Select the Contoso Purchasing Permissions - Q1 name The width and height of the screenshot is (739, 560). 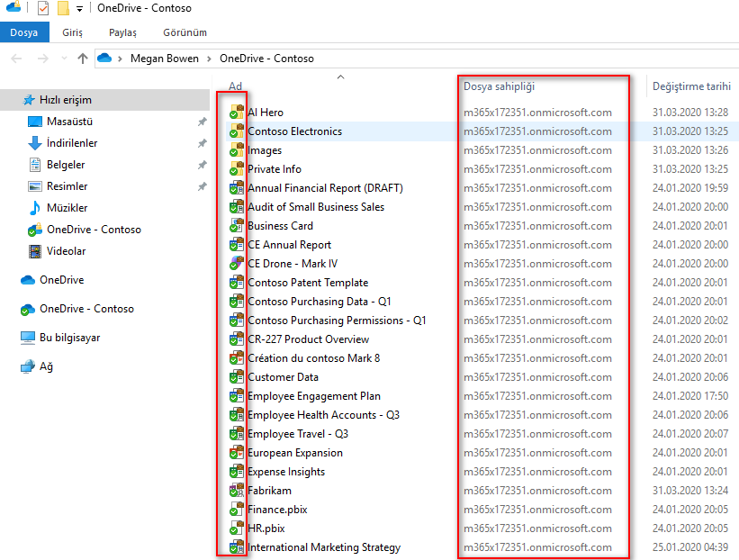coord(337,321)
